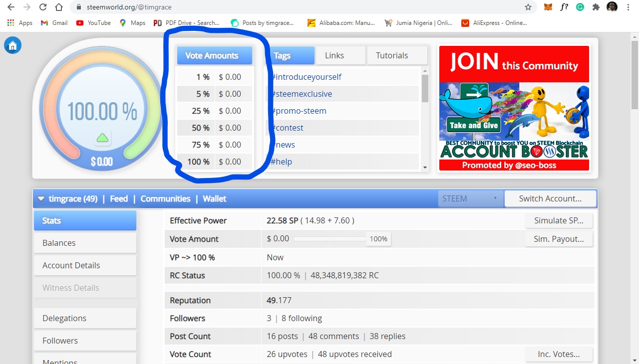Switch to the Links tab
639x364 pixels.
(341, 55)
